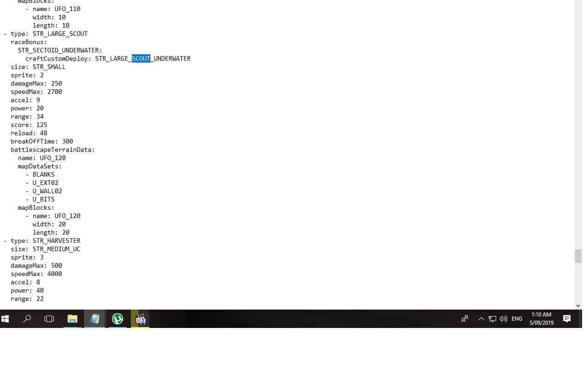Click the 'speedMax: 4000' line
The width and height of the screenshot is (588, 368).
click(x=36, y=274)
